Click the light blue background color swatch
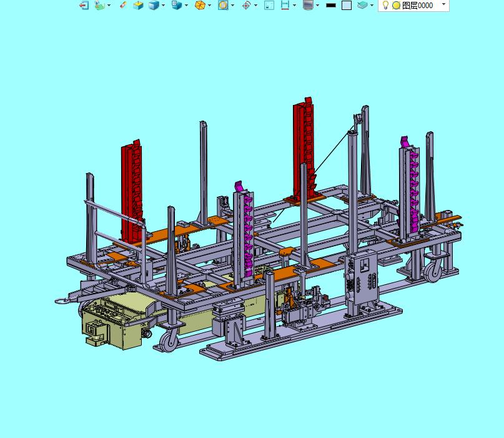504x438 pixels. point(347,5)
